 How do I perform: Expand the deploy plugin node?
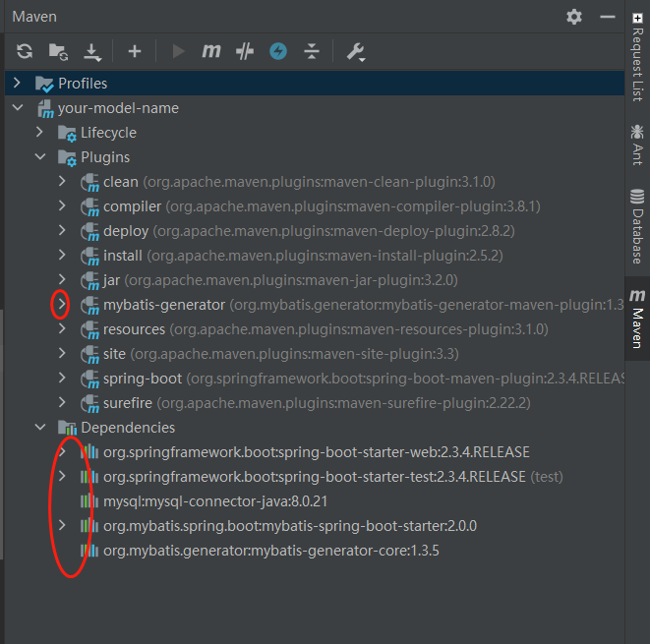point(62,230)
